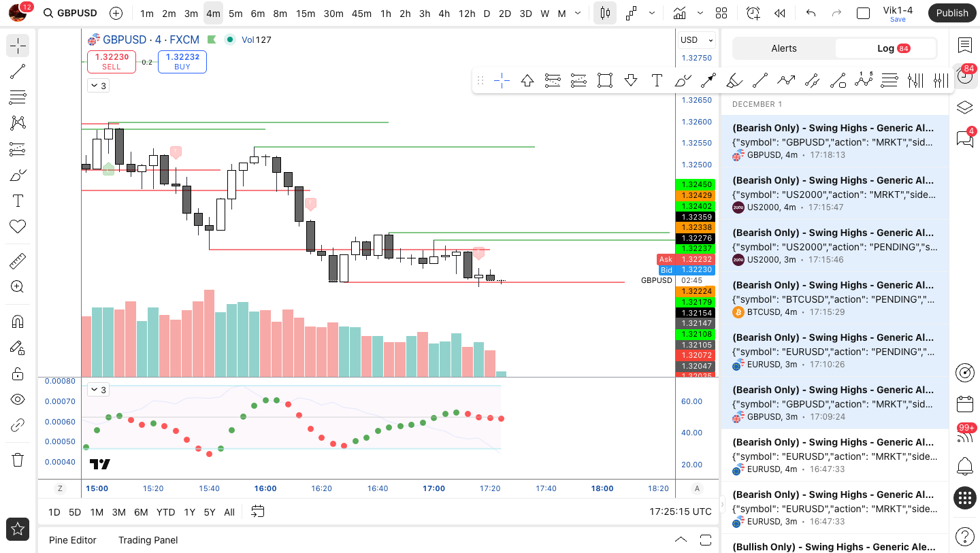The image size is (980, 553).
Task: Open the star favorites toolbar button
Action: [18, 529]
